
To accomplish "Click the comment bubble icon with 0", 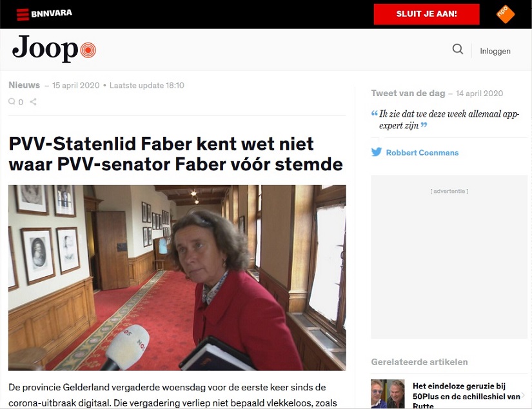I will click(15, 101).
